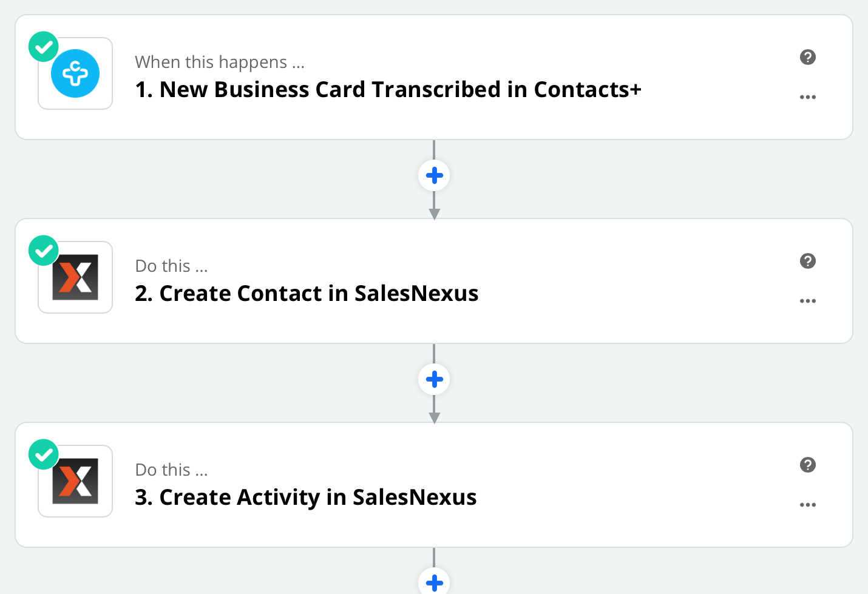Open help for the Contacts+ trigger step
Screen dimensions: 868x594
click(808, 57)
